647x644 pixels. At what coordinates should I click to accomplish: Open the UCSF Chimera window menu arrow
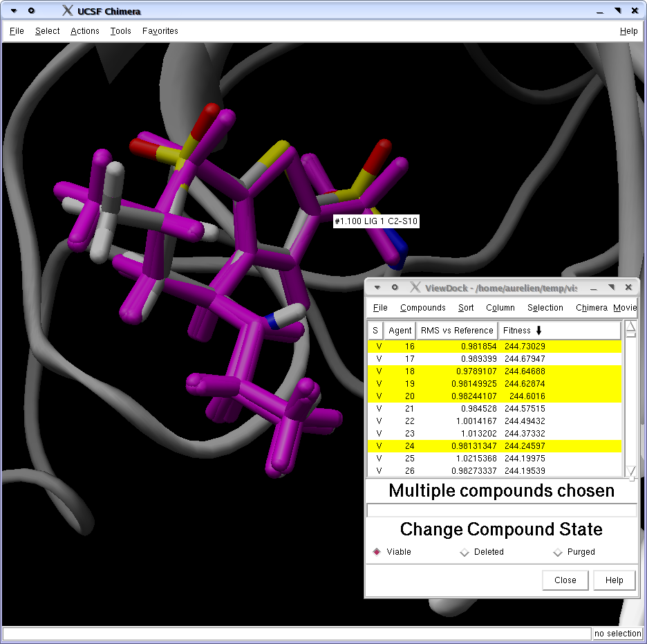click(x=14, y=11)
